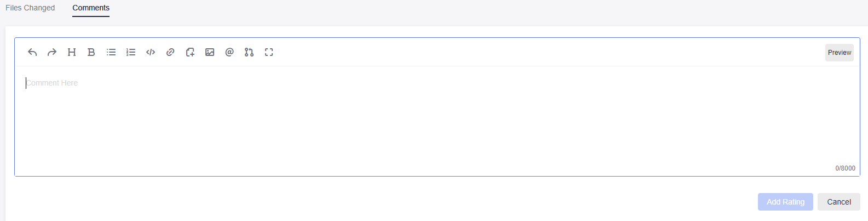This screenshot has height=221, width=868.
Task: Apply heading format with H icon
Action: [x=72, y=52]
